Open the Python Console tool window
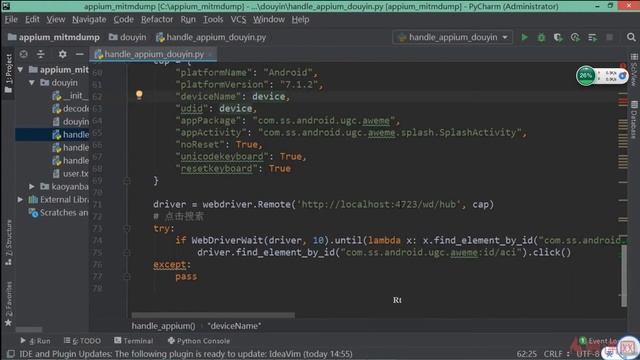 pos(199,341)
